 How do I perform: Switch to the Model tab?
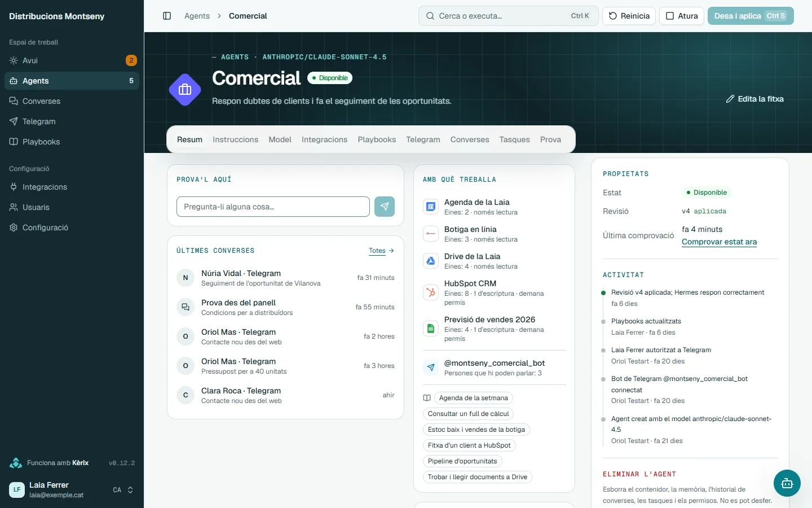coord(280,139)
